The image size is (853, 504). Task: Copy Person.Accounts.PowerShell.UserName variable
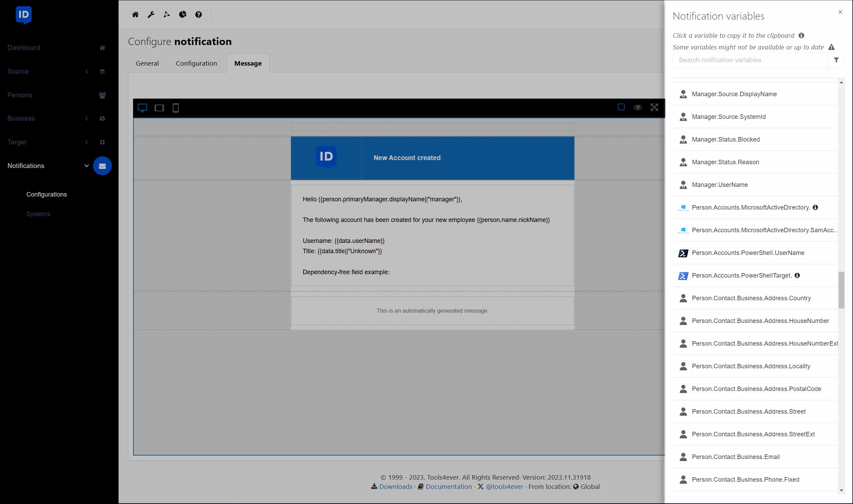(x=755, y=253)
